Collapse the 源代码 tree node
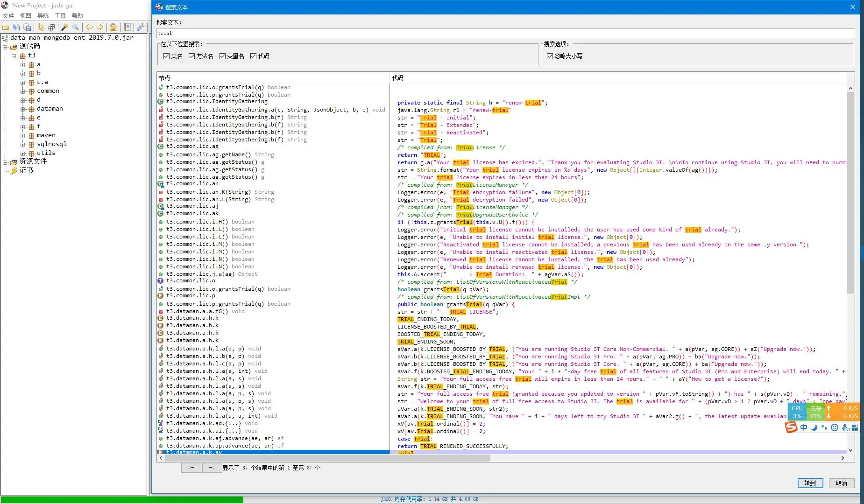This screenshot has height=504, width=864. click(5, 47)
